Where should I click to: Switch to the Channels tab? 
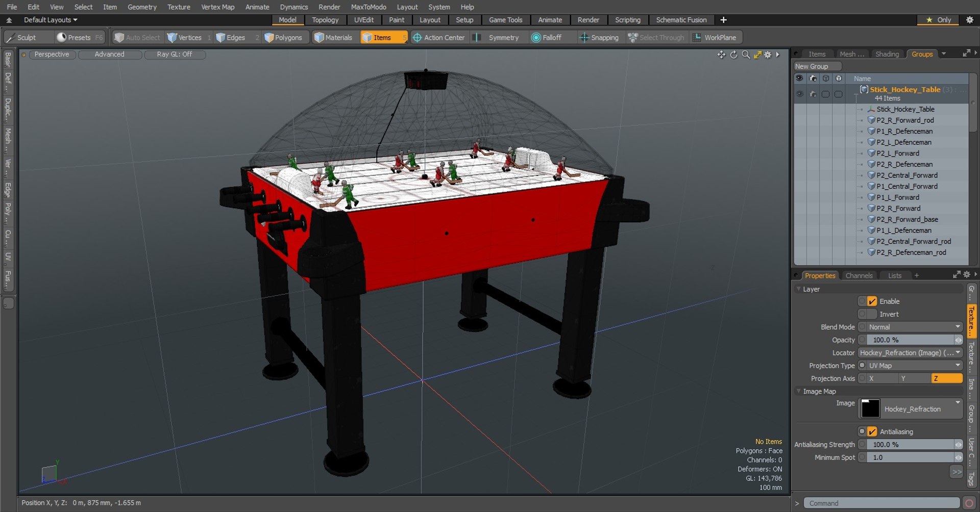pos(859,275)
